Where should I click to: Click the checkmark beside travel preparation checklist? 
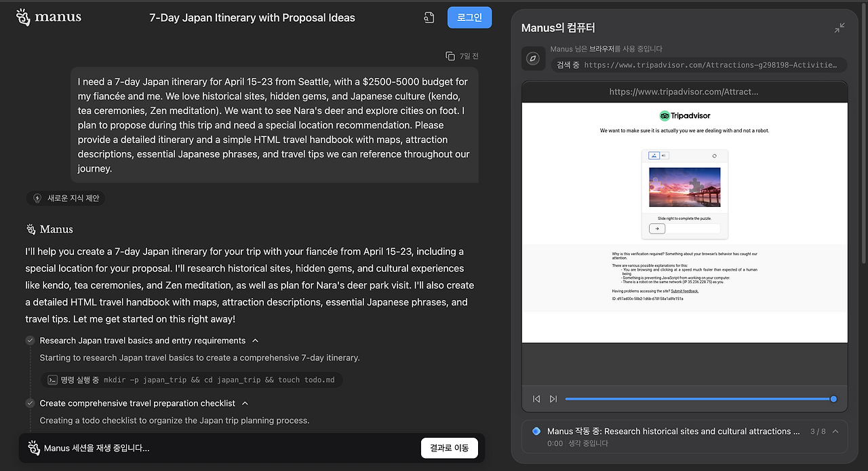[30, 403]
